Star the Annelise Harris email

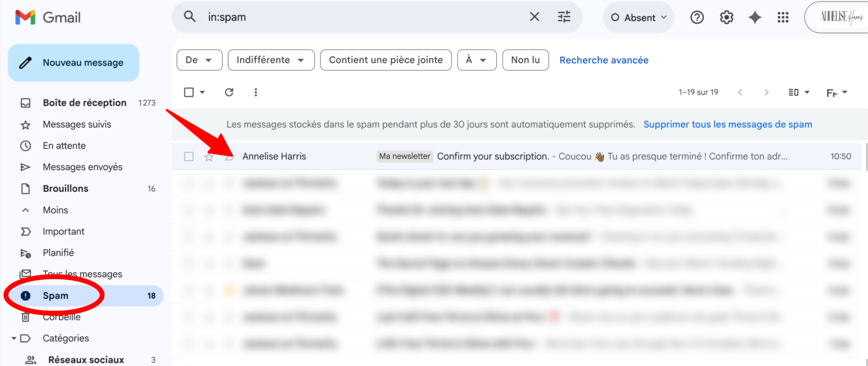click(x=209, y=157)
